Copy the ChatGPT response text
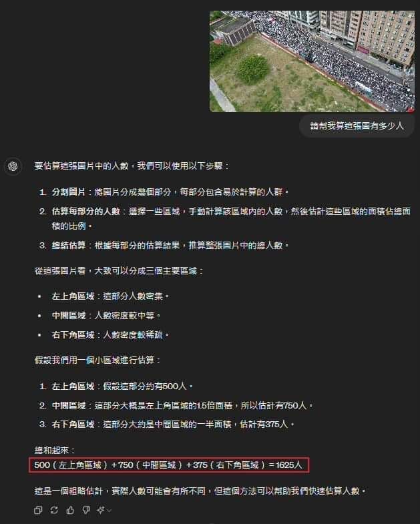This screenshot has height=524, width=420. click(x=38, y=510)
